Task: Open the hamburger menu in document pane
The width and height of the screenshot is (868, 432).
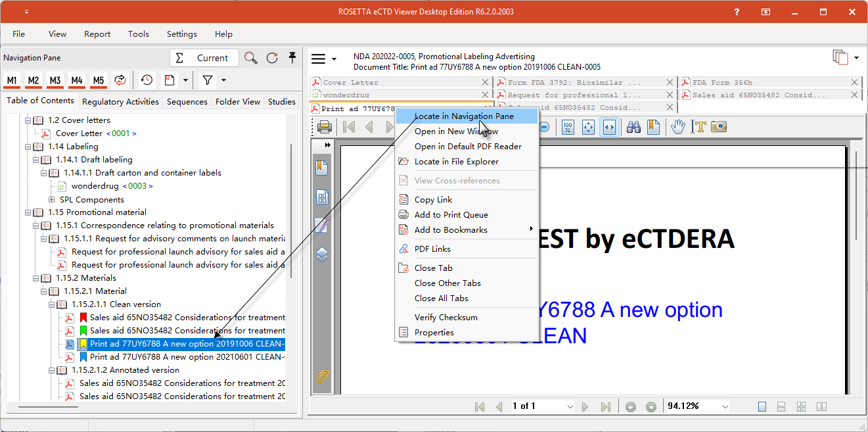Action: point(319,59)
